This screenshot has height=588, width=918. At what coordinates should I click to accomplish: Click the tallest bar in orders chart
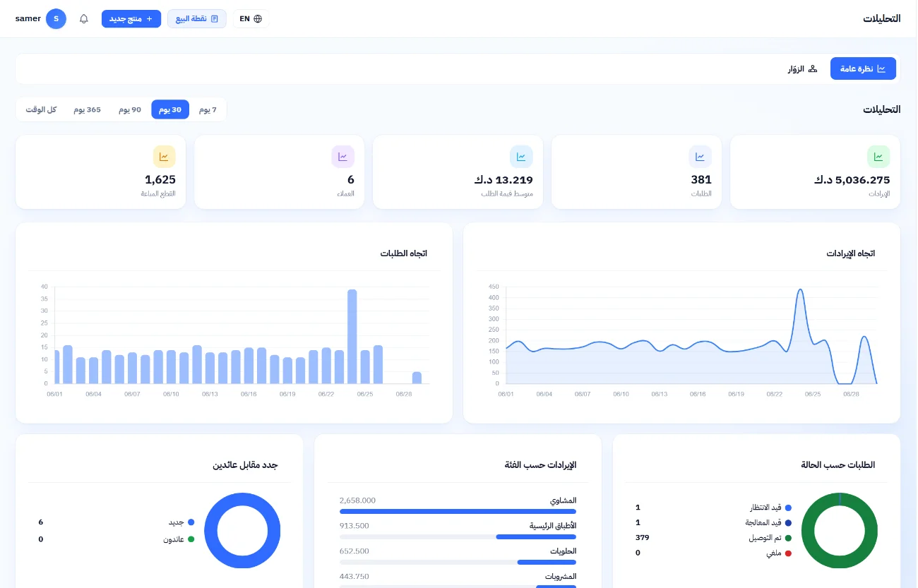tap(352, 337)
